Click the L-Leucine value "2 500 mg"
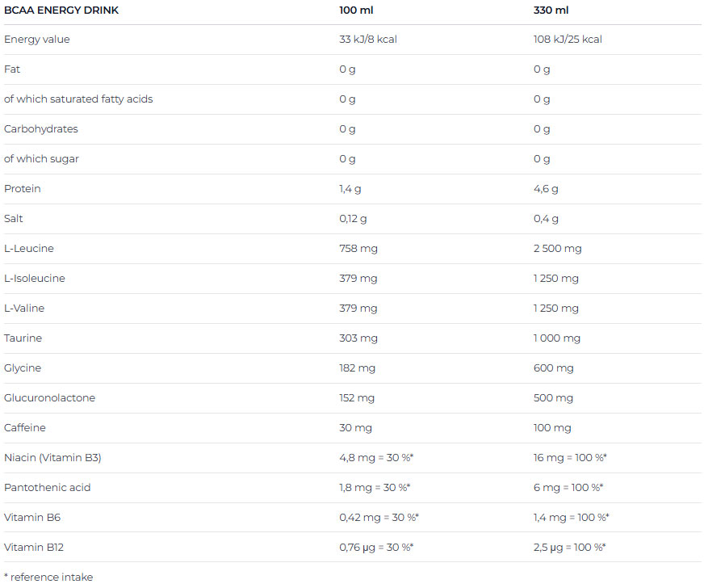The height and width of the screenshot is (588, 704). (x=557, y=249)
